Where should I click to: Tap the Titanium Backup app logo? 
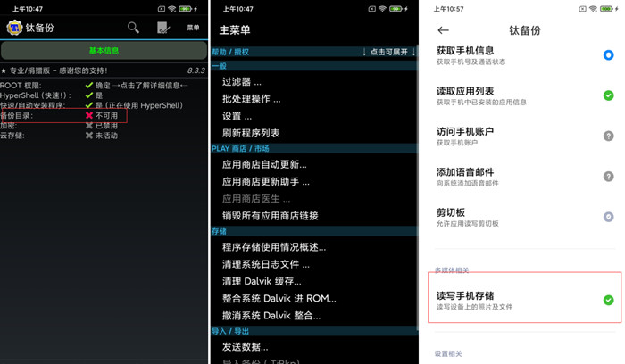coord(15,28)
